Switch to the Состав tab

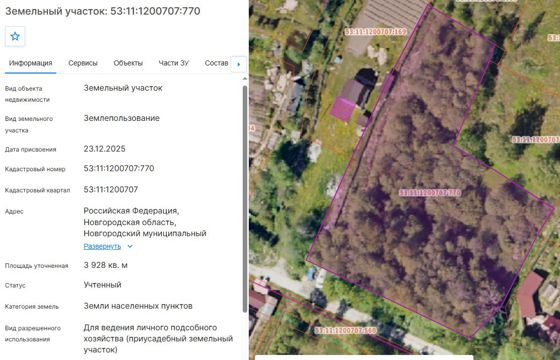216,63
